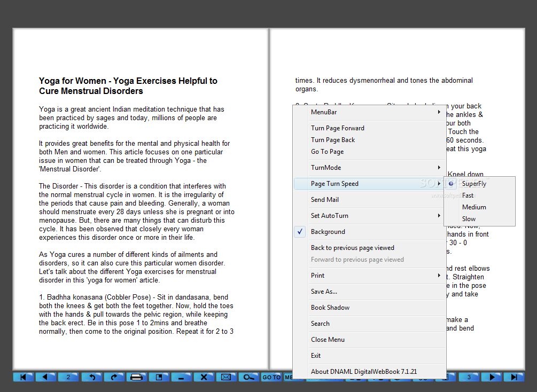Open About DNAML DigitalWebBook 7.1.21
Screen dimensions: 537x392
pyautogui.click(x=370, y=372)
